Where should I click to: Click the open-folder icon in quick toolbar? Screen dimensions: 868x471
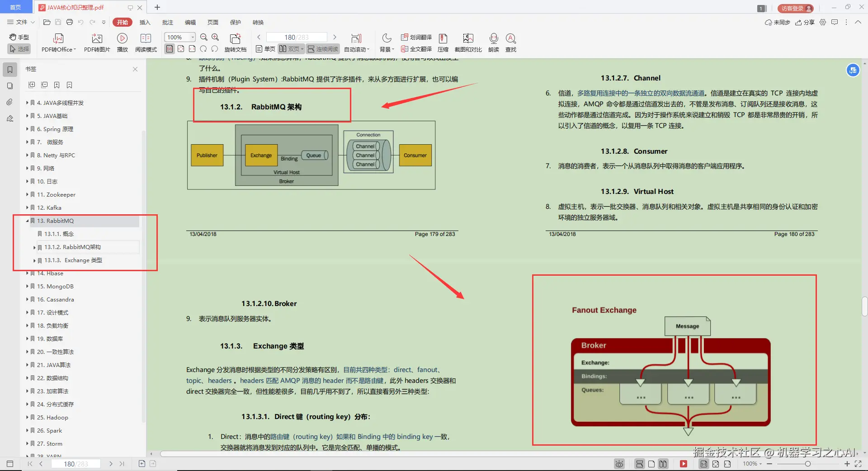pos(47,22)
